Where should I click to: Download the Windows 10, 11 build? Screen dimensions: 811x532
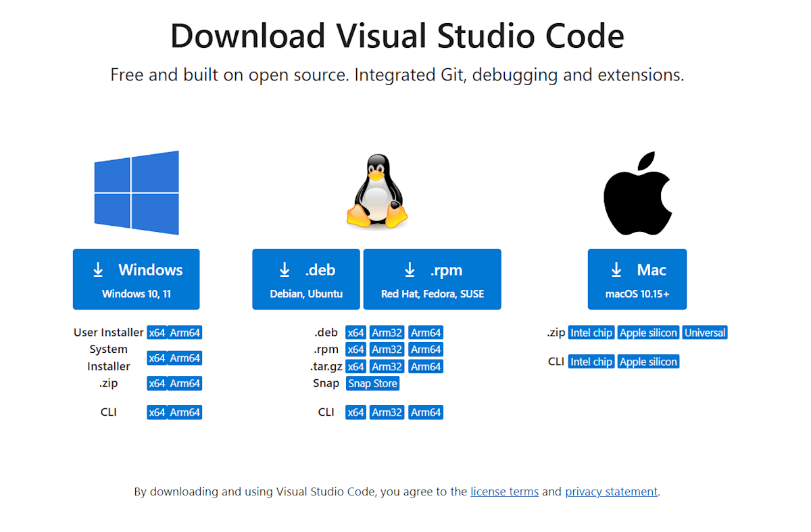pyautogui.click(x=137, y=279)
